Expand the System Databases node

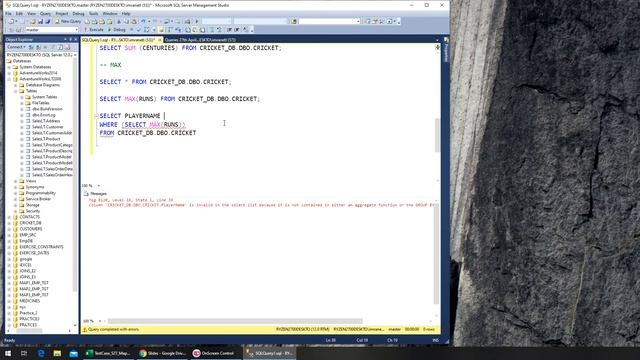pyautogui.click(x=9, y=67)
